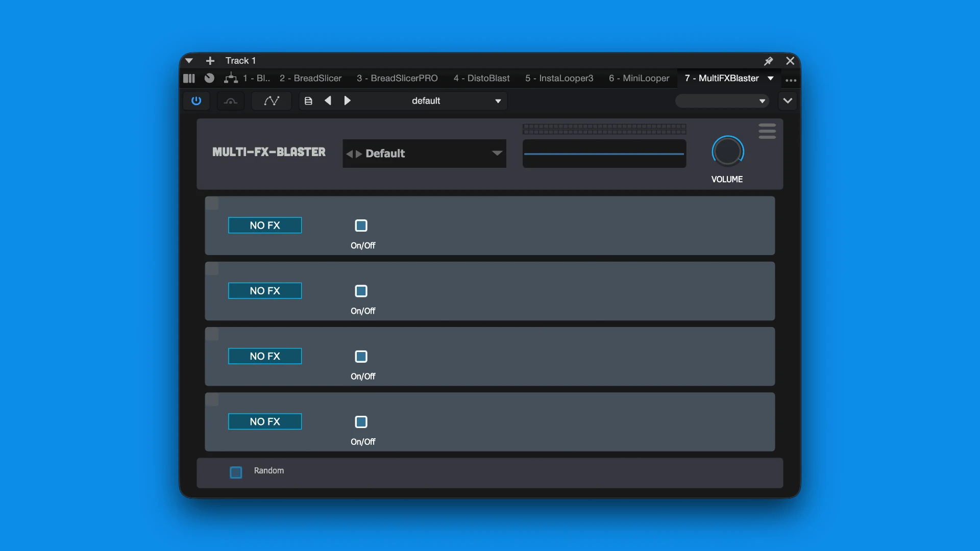Click the round mix dial icon
Viewport: 980px width, 551px height.
[x=209, y=78]
